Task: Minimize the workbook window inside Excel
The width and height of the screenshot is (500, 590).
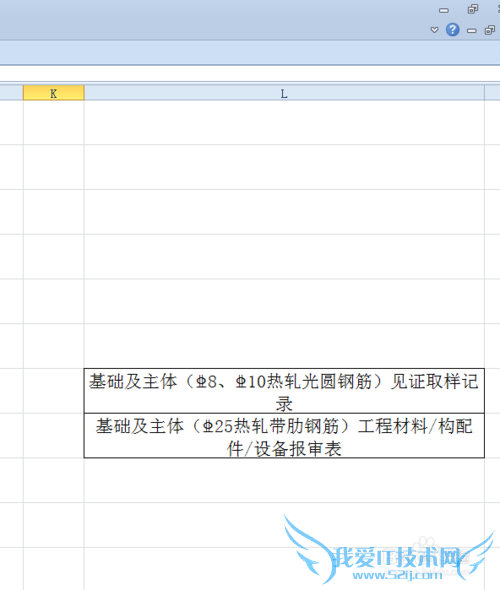Action: [x=471, y=30]
